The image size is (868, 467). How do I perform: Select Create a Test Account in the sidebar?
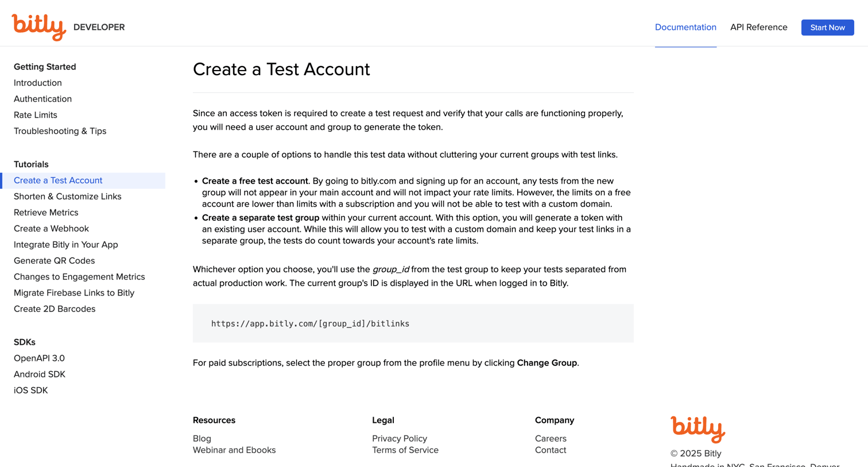click(83, 180)
